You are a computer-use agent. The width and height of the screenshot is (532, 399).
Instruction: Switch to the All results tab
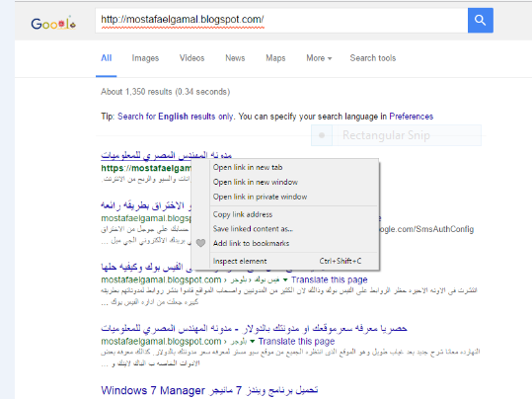[107, 58]
